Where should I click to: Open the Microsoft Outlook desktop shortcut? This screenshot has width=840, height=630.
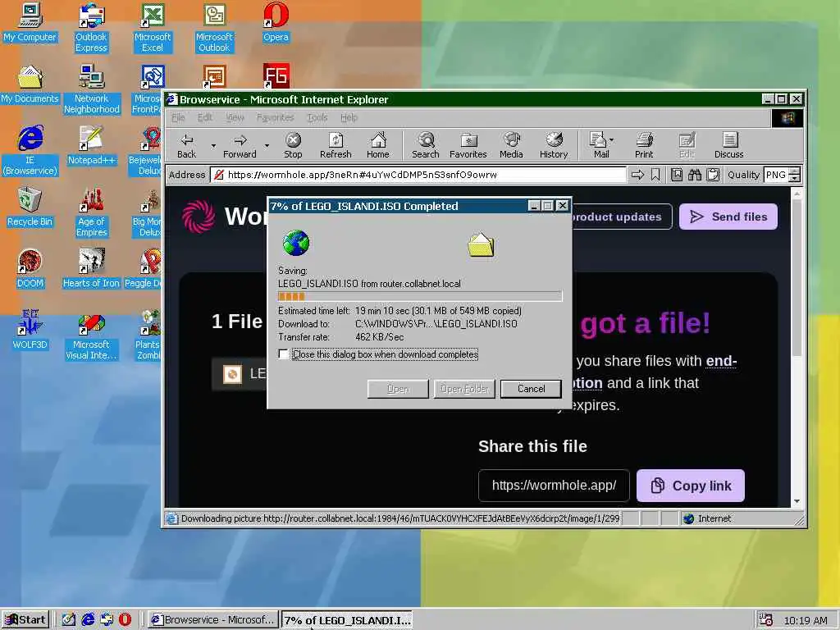pyautogui.click(x=214, y=28)
